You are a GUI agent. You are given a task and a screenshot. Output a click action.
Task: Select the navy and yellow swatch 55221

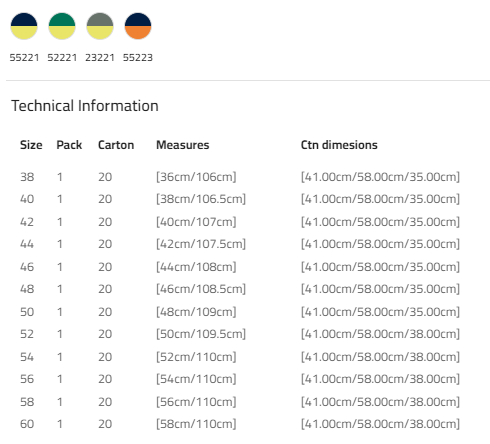click(24, 26)
